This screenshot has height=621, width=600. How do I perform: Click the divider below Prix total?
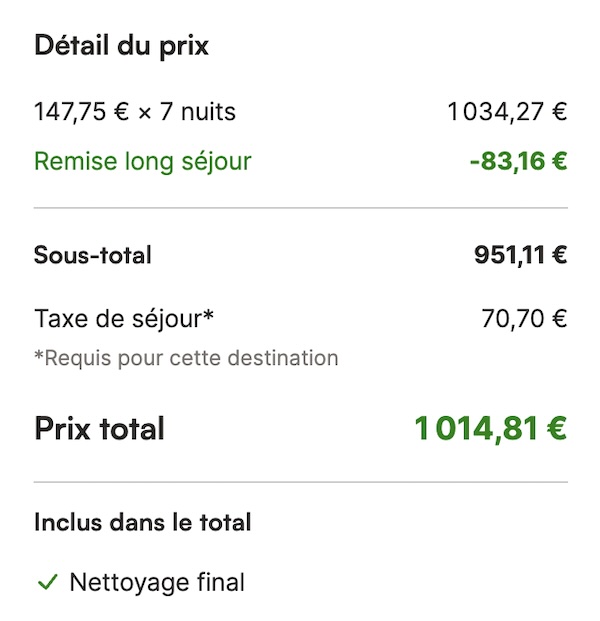[x=301, y=482]
